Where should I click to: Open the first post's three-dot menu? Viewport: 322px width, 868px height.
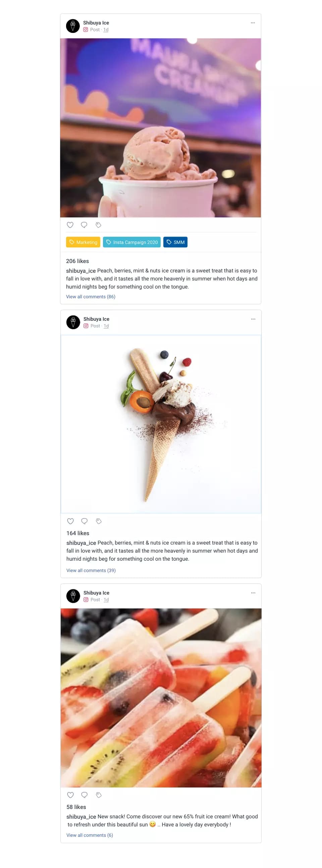click(x=253, y=23)
